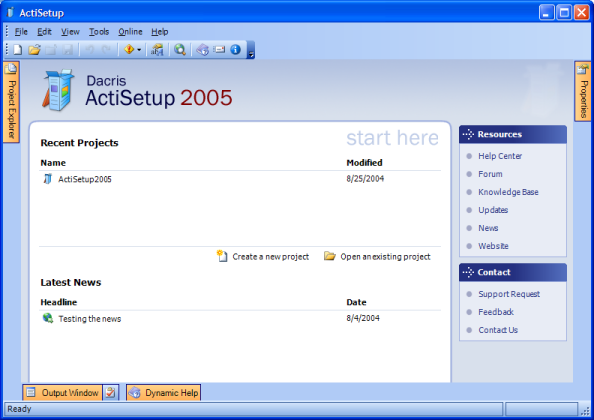This screenshot has width=594, height=420.
Task: Open the View menu
Action: tap(70, 32)
